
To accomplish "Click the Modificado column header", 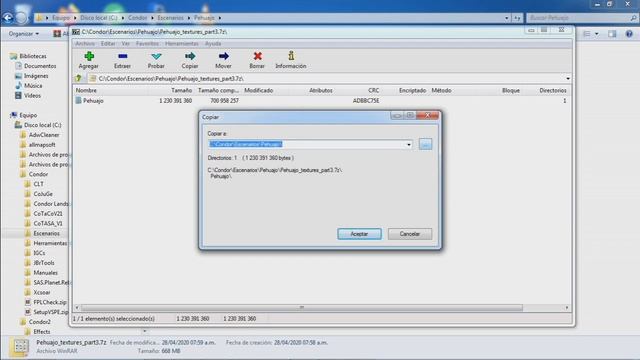I will click(x=259, y=90).
